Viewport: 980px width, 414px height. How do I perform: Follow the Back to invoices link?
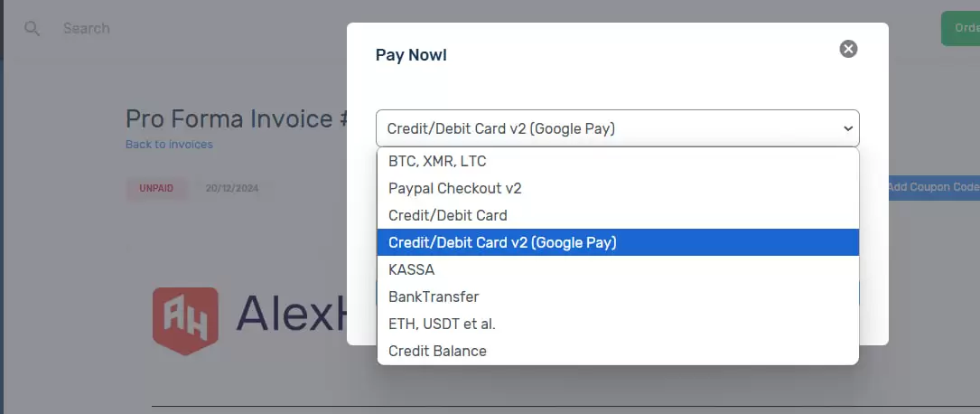tap(169, 145)
